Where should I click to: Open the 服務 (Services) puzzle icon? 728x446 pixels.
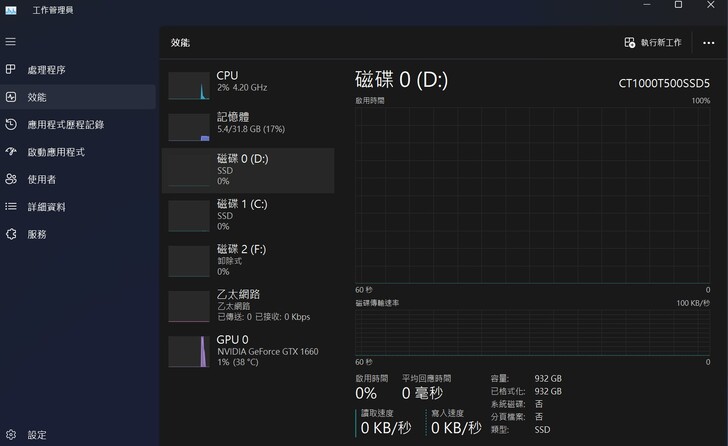point(11,234)
